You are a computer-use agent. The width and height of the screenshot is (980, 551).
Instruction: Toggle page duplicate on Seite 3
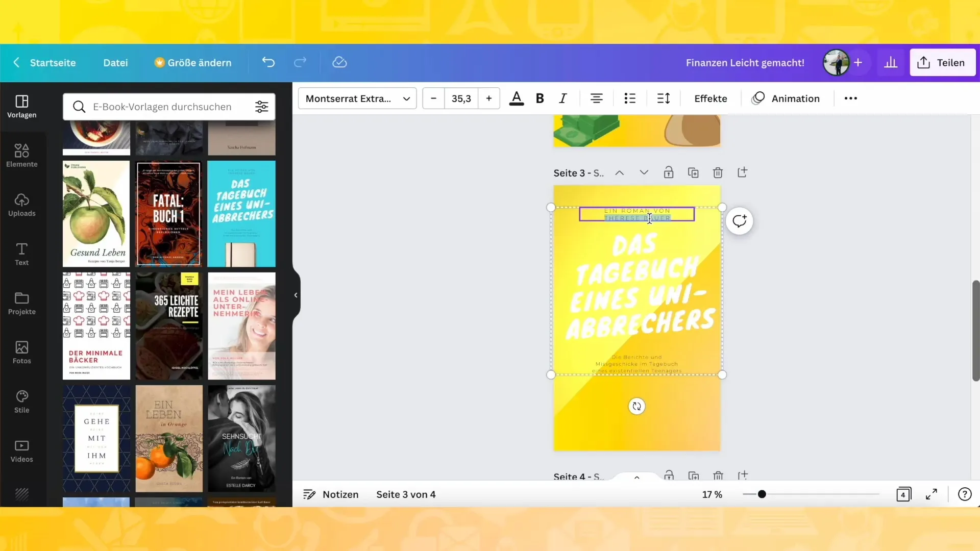click(x=693, y=173)
